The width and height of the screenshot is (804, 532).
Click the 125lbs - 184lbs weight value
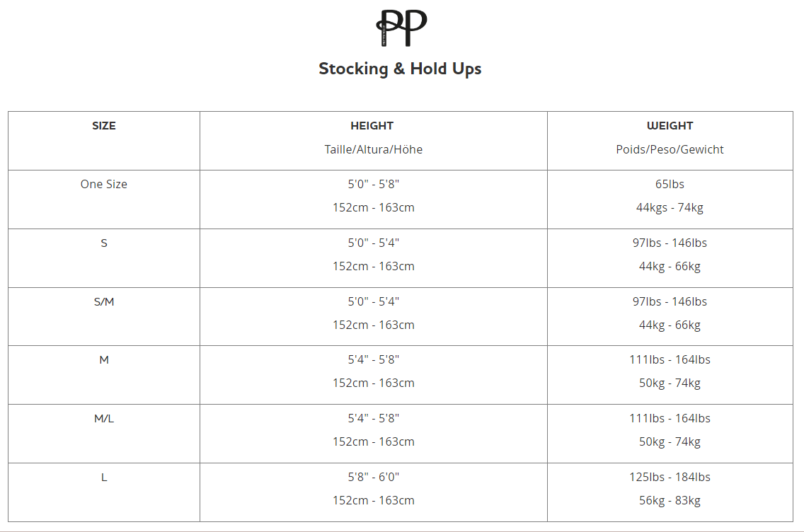(x=670, y=477)
